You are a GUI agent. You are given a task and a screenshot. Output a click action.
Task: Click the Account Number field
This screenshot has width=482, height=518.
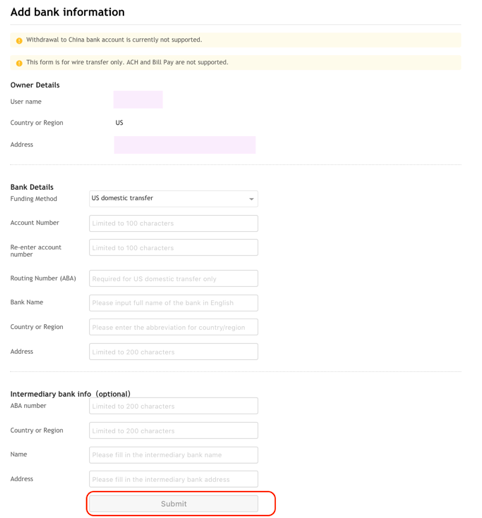pos(173,223)
